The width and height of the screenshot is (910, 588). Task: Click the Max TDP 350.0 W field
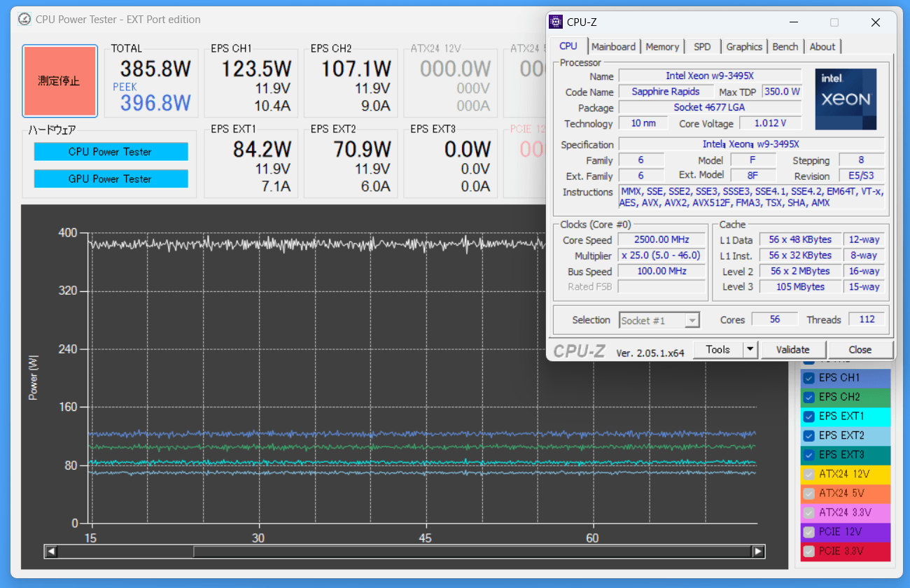781,92
